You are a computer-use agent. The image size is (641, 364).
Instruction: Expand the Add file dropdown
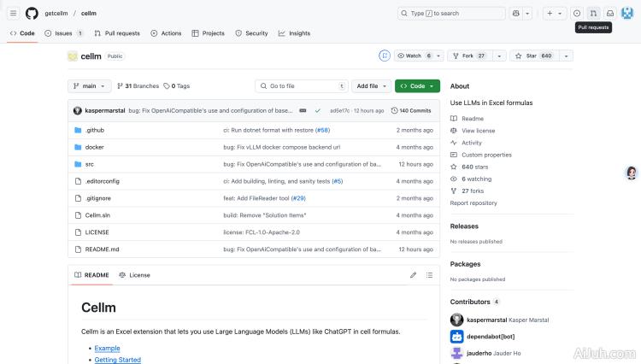tap(372, 86)
